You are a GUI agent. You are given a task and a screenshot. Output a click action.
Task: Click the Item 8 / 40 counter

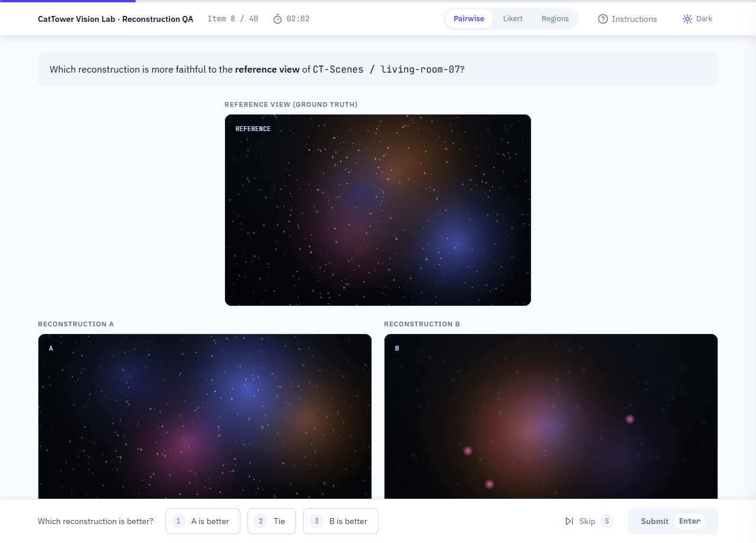pyautogui.click(x=233, y=19)
